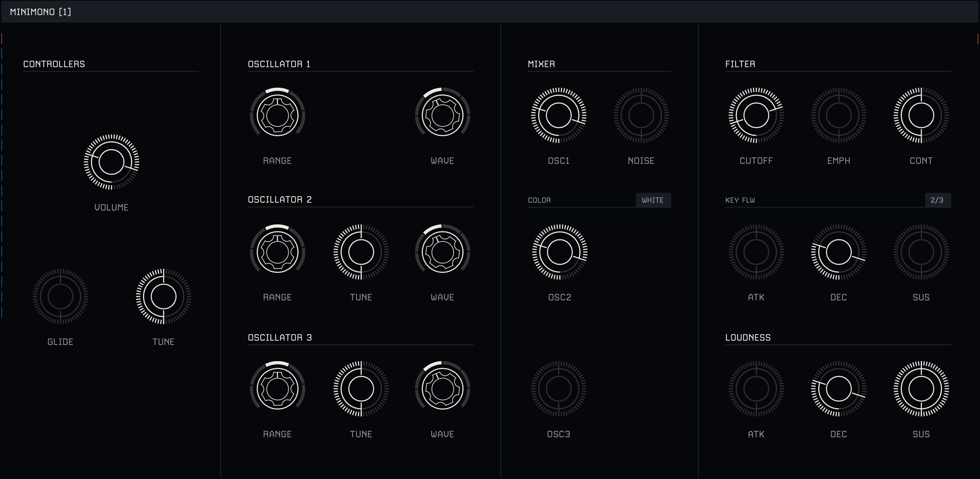Click Oscillator 3 Tune knob
This screenshot has height=479, width=980.
[361, 388]
